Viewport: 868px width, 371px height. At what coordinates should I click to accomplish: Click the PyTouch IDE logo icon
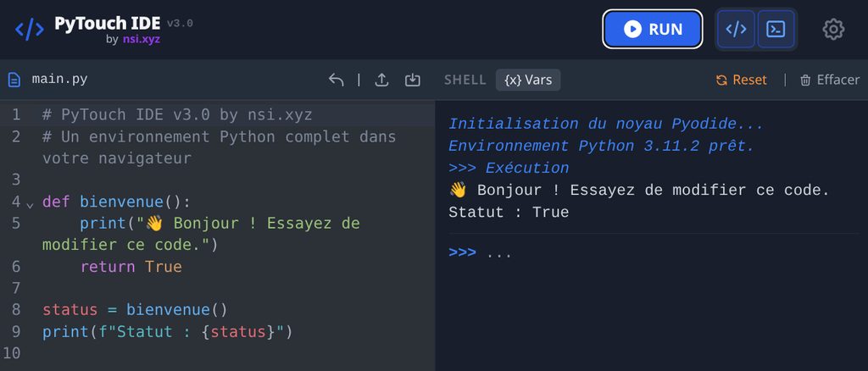point(30,30)
